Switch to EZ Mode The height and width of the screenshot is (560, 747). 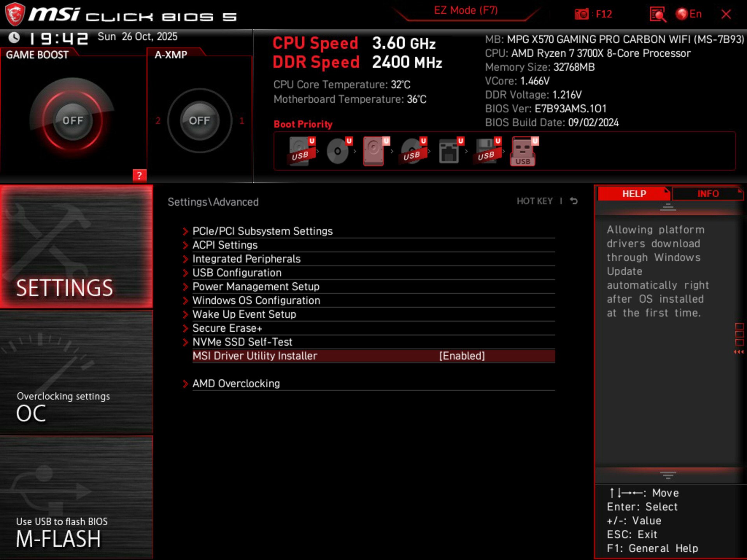(x=465, y=10)
